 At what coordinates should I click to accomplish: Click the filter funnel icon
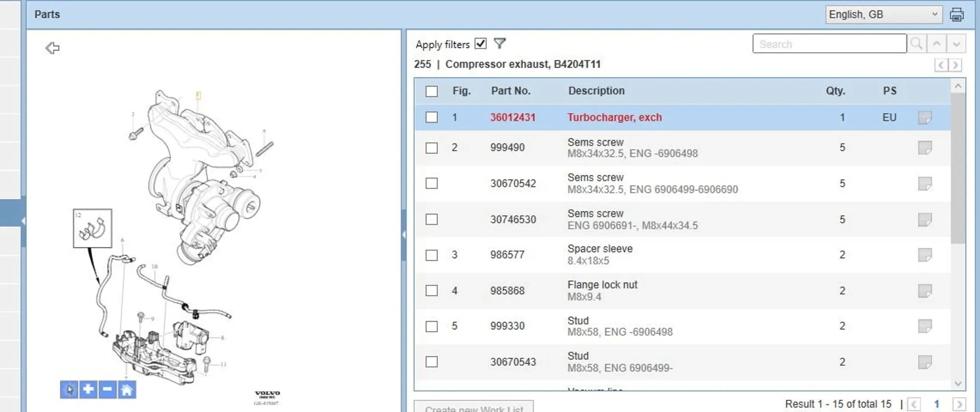(499, 44)
